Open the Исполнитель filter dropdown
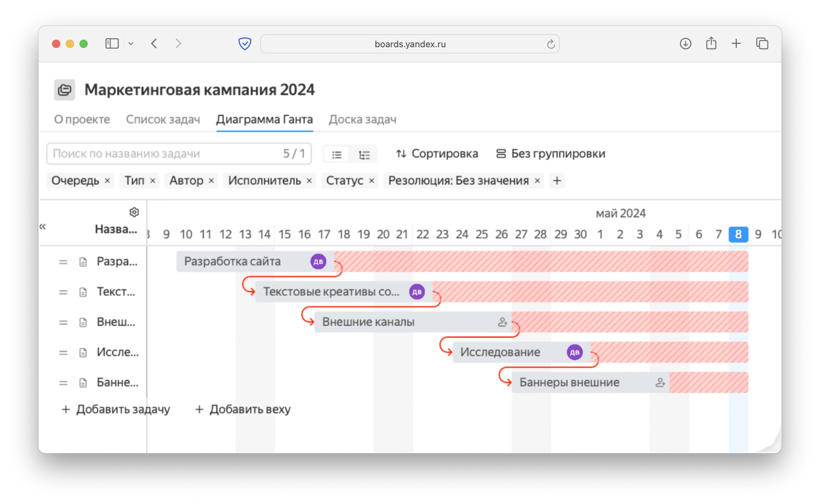Image resolution: width=820 pixels, height=504 pixels. pyautogui.click(x=264, y=181)
